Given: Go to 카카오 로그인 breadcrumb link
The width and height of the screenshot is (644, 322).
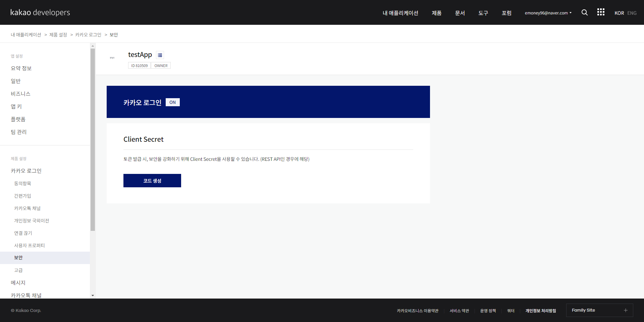Looking at the screenshot, I should (88, 35).
